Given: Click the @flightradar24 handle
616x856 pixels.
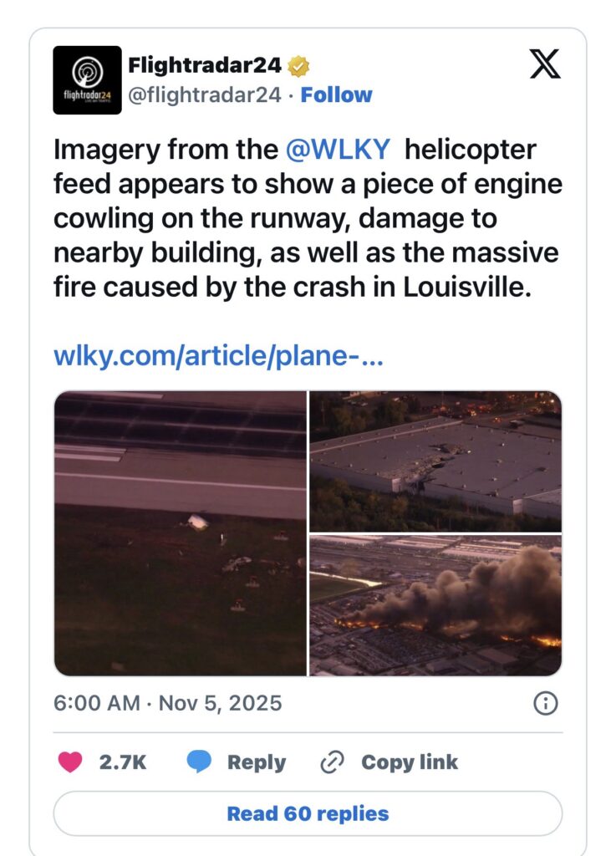Looking at the screenshot, I should 205,95.
